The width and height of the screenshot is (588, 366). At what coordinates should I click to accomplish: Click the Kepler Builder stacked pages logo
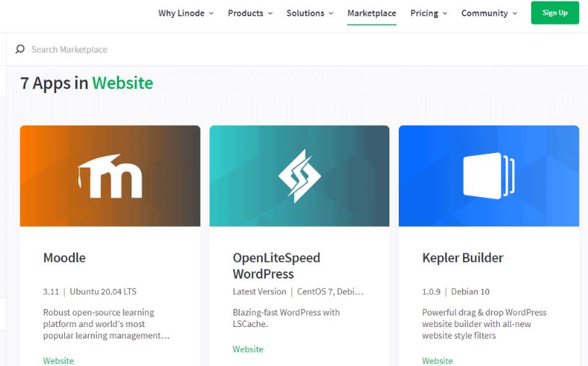coord(488,175)
